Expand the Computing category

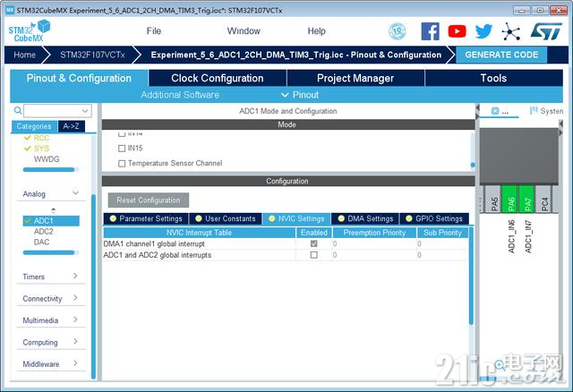click(x=75, y=341)
